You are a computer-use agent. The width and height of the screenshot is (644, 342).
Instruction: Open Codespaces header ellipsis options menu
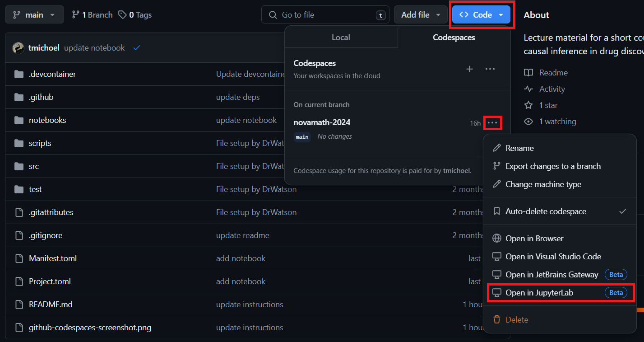(x=490, y=69)
